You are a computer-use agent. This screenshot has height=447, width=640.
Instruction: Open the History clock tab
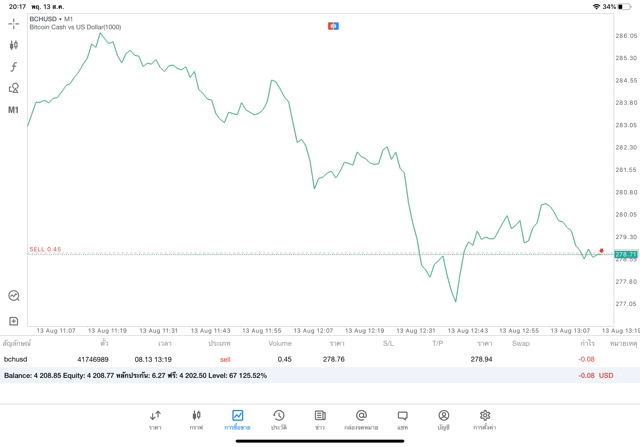(278, 419)
